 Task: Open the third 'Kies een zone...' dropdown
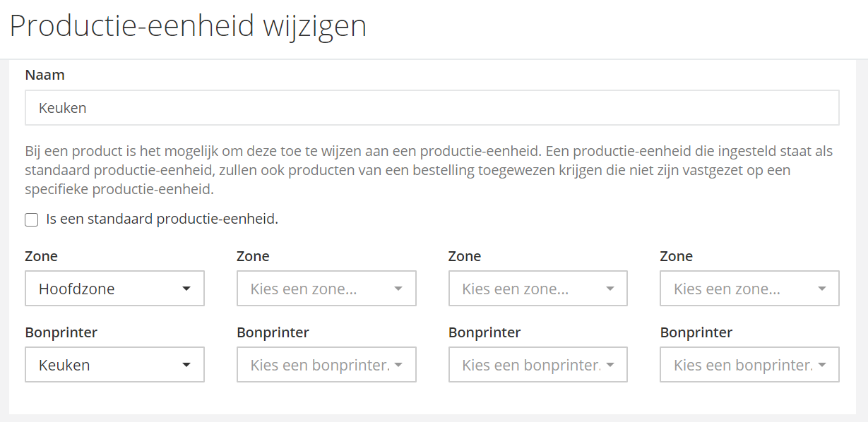(537, 289)
